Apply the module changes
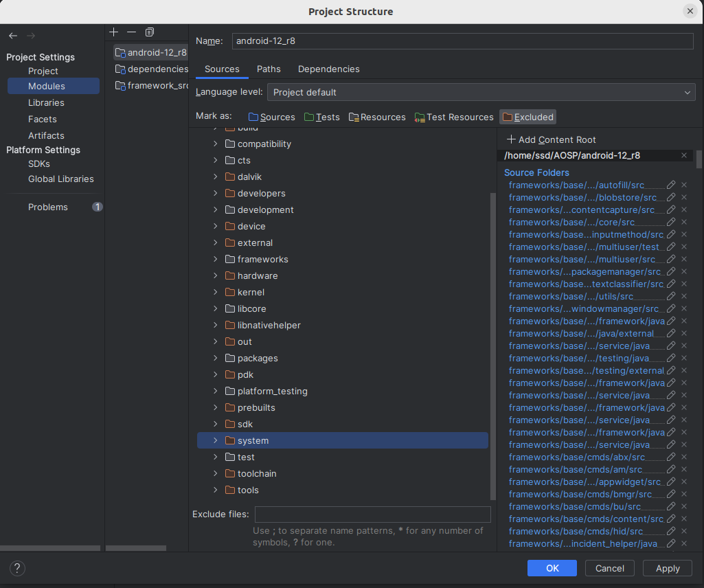The height and width of the screenshot is (588, 704). click(x=667, y=568)
